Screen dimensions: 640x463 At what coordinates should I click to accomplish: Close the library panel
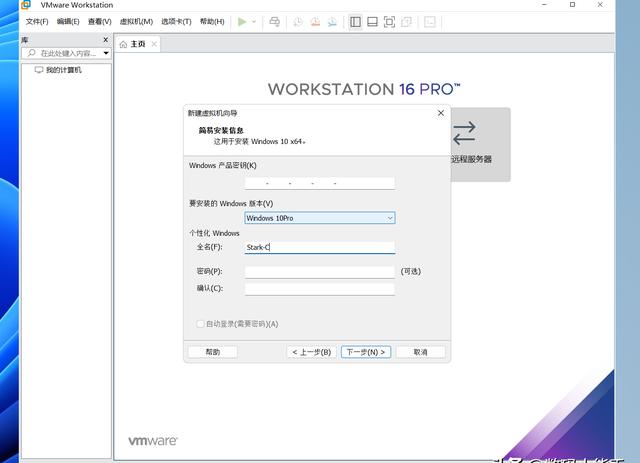pos(105,40)
